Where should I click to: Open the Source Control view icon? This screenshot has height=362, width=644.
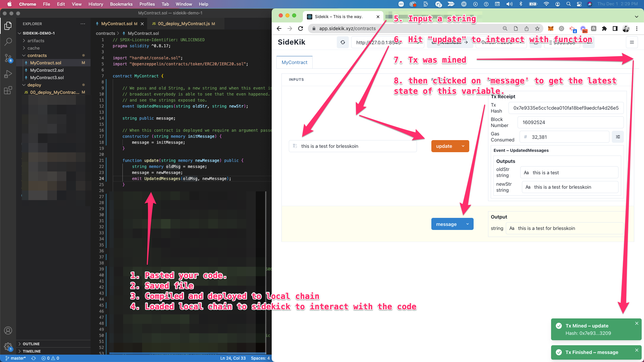coord(8,58)
